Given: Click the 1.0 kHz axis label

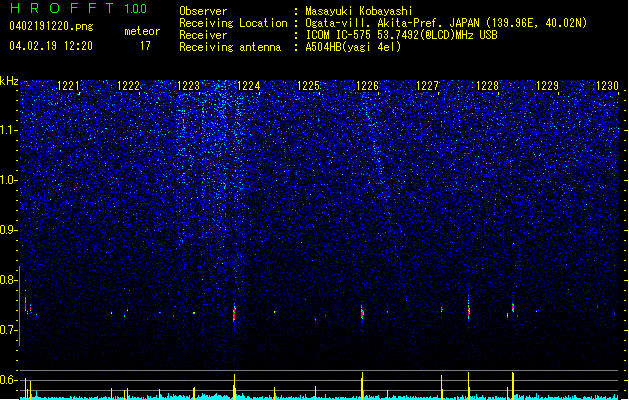Looking at the screenshot, I should point(8,180).
